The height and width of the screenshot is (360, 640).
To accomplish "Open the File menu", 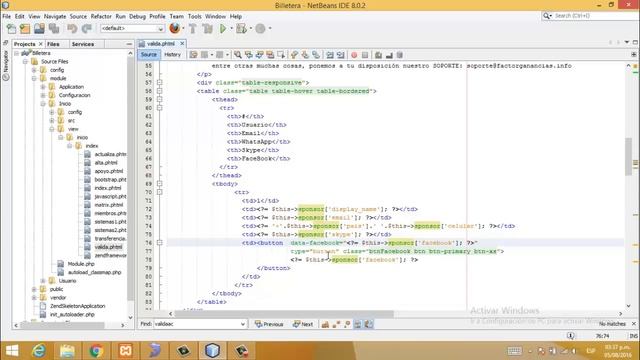I will coord(7,16).
